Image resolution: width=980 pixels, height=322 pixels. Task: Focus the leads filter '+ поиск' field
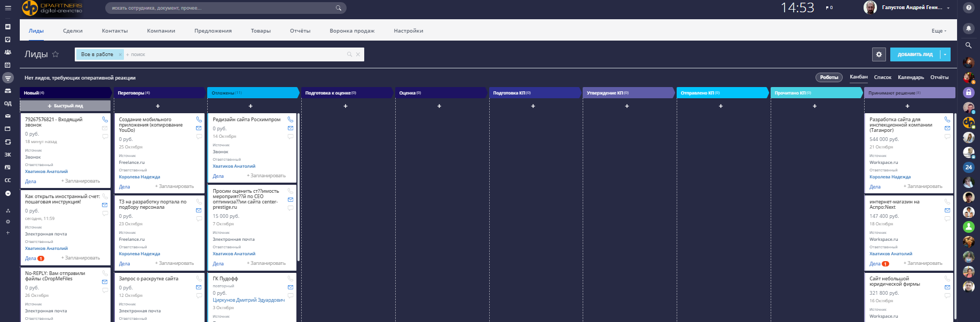pos(235,54)
